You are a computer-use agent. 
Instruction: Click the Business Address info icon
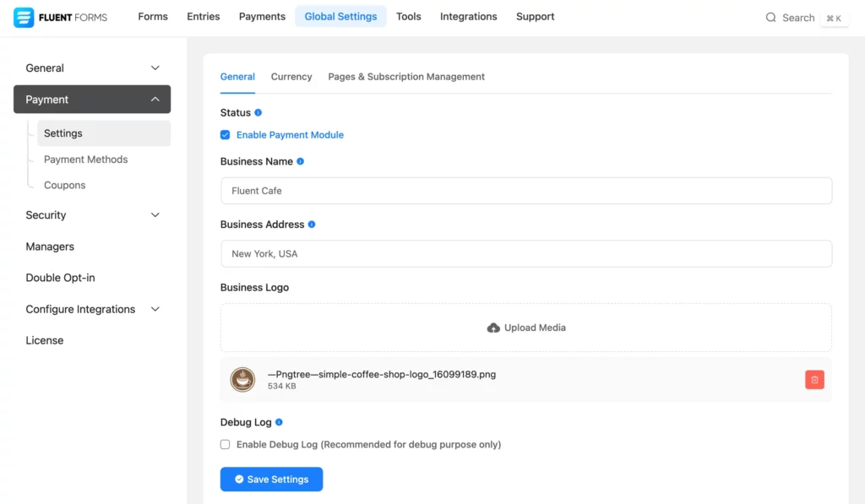[312, 225]
